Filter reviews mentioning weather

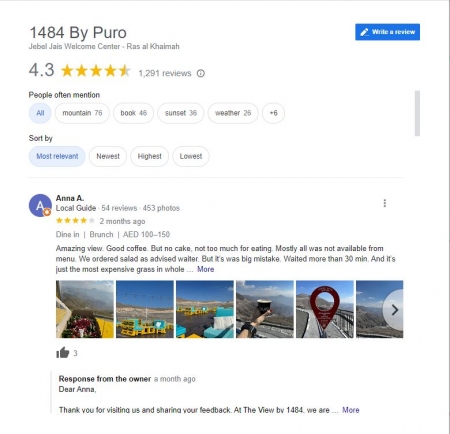pos(233,113)
